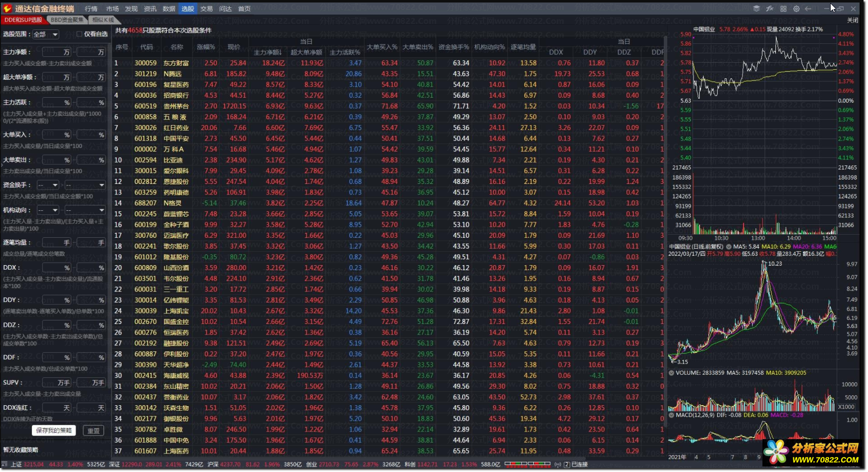
Task: Go to the 首页 menu item
Action: [245, 8]
